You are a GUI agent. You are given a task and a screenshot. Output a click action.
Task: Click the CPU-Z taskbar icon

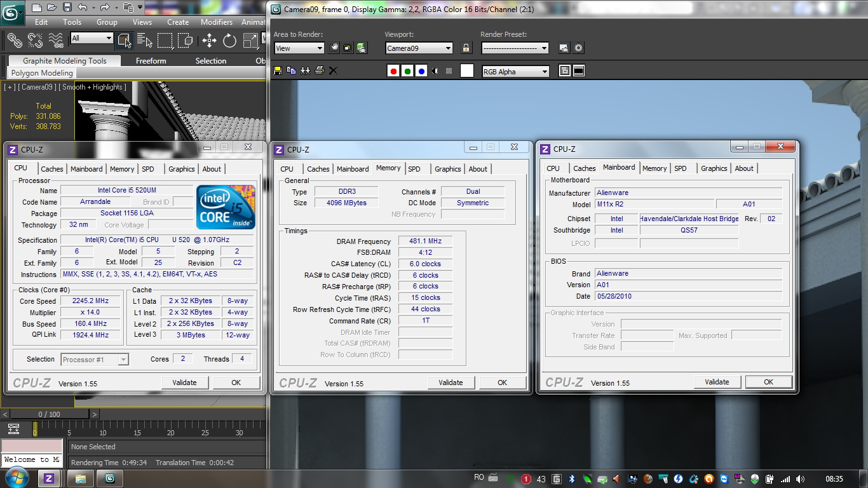tap(48, 478)
